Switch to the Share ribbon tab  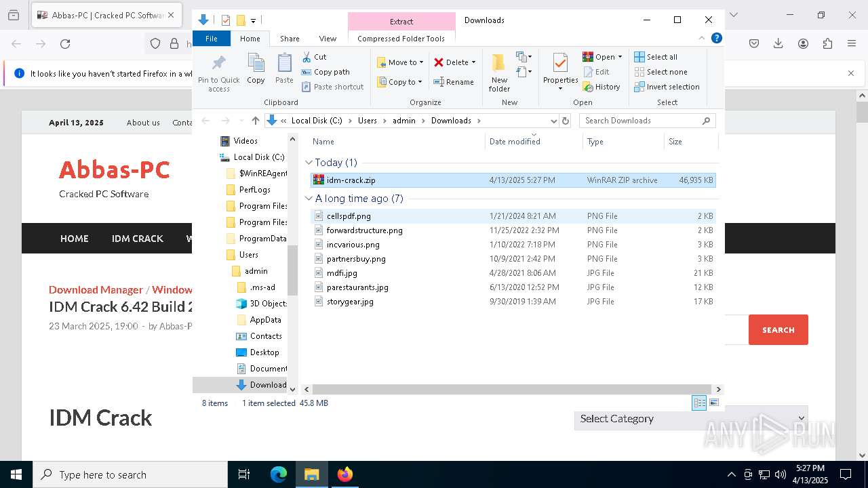(x=290, y=39)
